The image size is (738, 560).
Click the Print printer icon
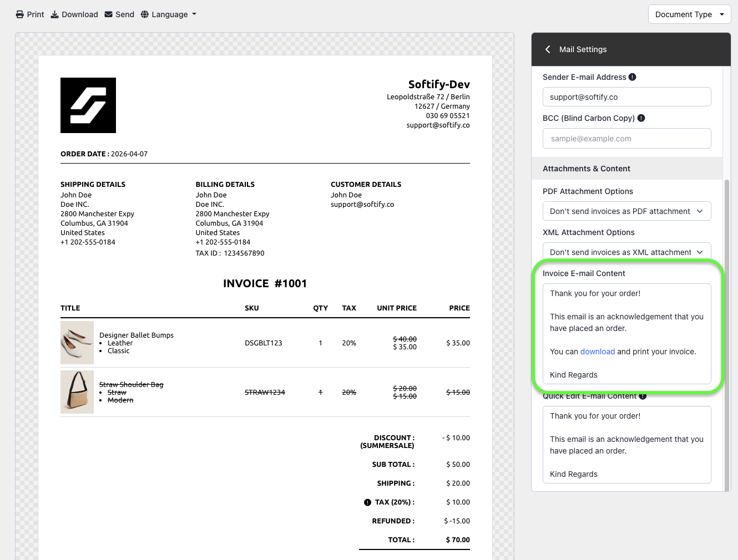click(20, 14)
